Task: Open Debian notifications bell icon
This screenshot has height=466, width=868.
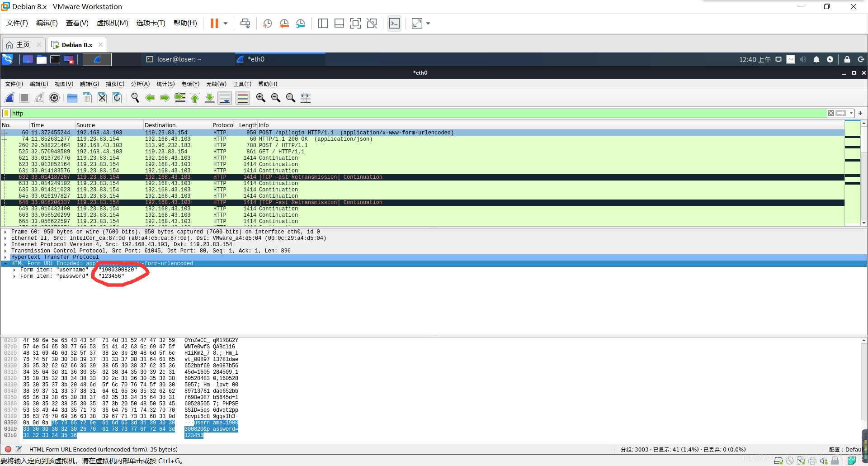Action: tap(816, 59)
